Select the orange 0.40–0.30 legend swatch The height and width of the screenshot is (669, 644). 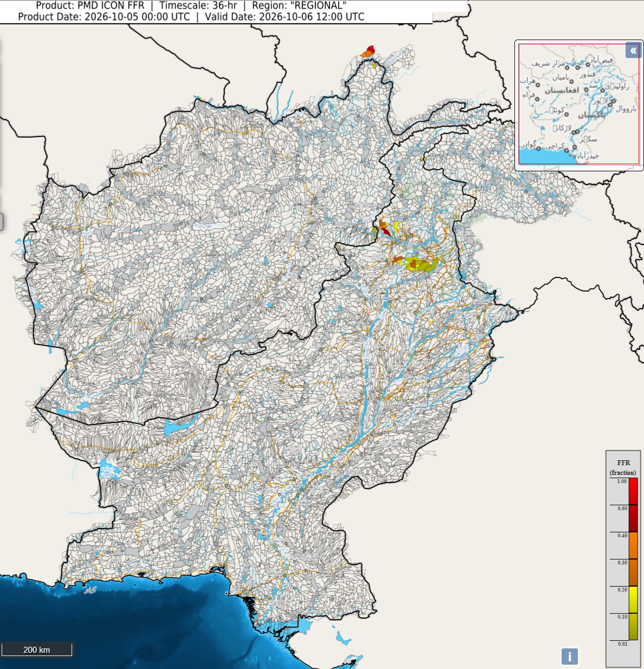pyautogui.click(x=633, y=546)
